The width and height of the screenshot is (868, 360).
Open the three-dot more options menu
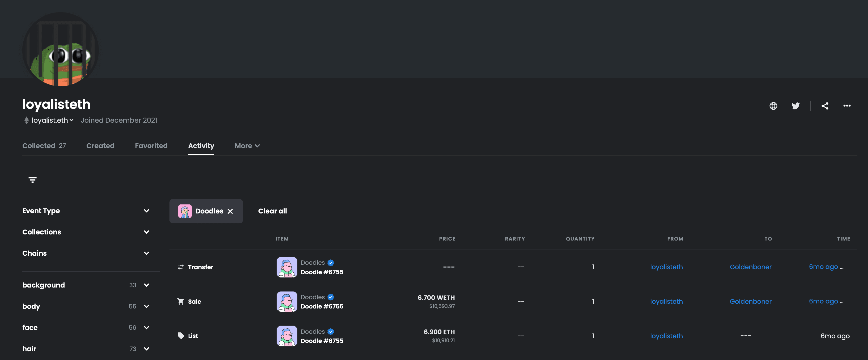tap(847, 106)
